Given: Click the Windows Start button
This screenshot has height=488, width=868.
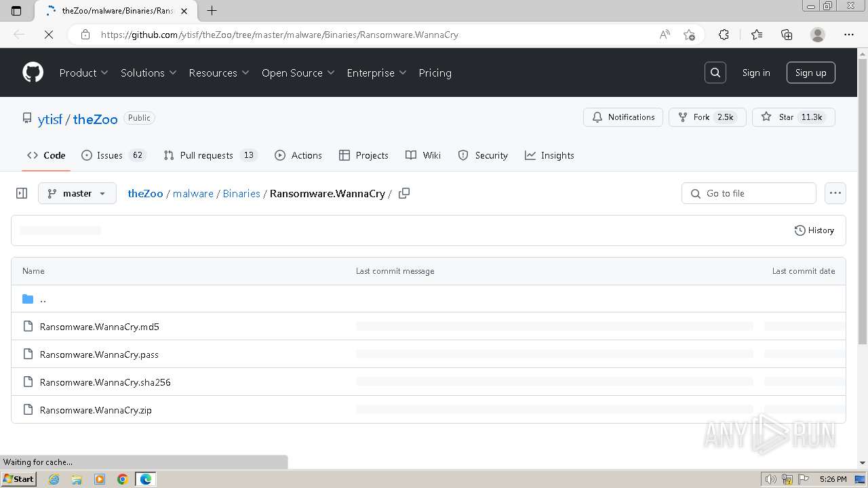Looking at the screenshot, I should click(18, 479).
